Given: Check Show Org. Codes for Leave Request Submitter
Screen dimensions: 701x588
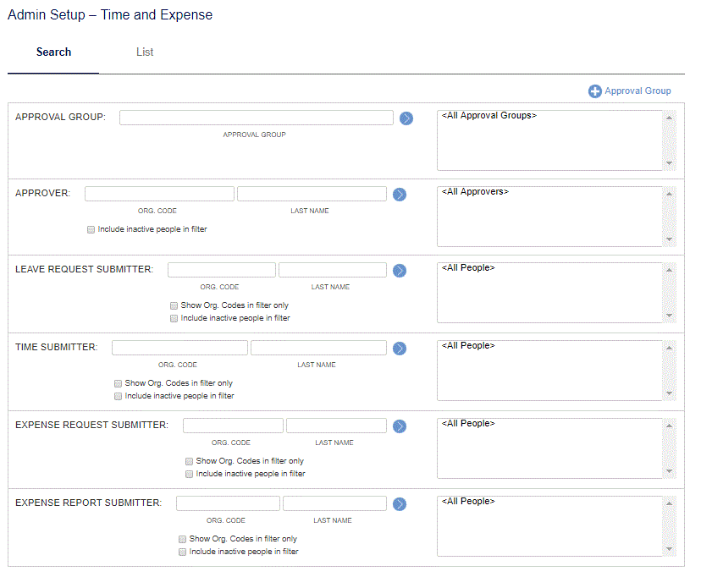Looking at the screenshot, I should click(174, 305).
